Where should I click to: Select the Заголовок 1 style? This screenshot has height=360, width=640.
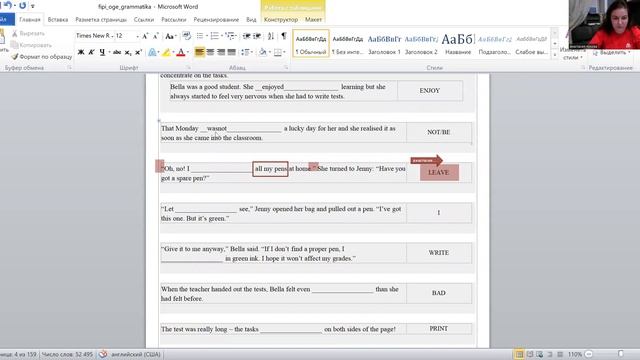pos(384,43)
